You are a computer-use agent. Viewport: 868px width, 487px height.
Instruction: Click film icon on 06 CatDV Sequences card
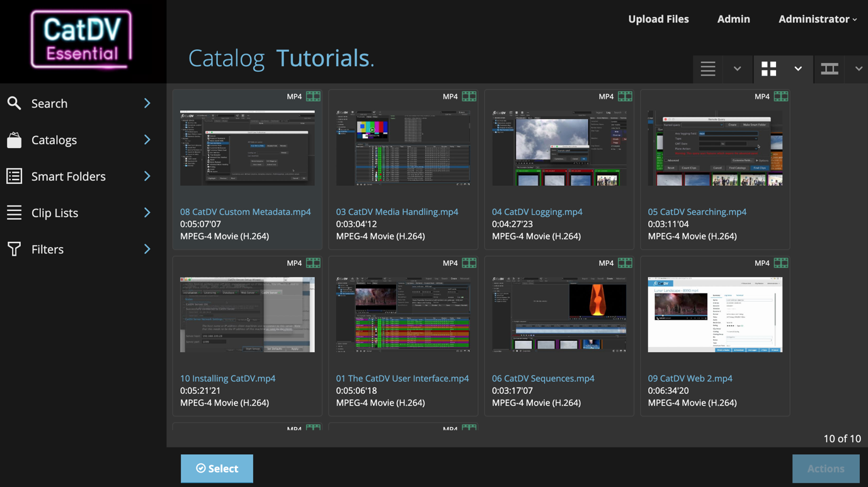pos(625,263)
